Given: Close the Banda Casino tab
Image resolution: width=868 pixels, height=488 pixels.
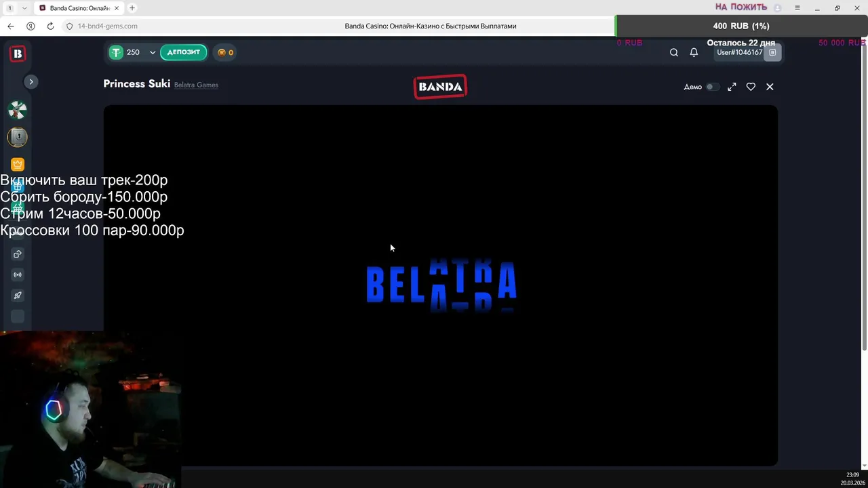Looking at the screenshot, I should click(x=117, y=8).
